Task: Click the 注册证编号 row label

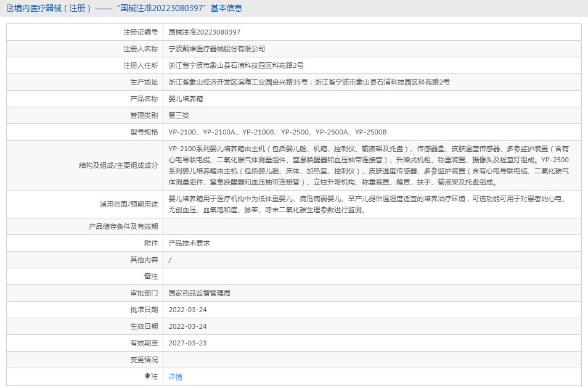Action: tap(141, 32)
